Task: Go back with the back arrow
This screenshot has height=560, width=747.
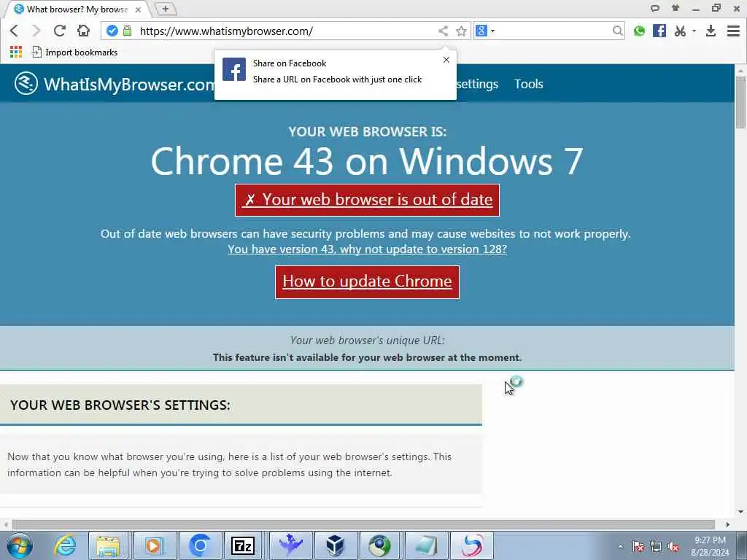Action: [14, 31]
